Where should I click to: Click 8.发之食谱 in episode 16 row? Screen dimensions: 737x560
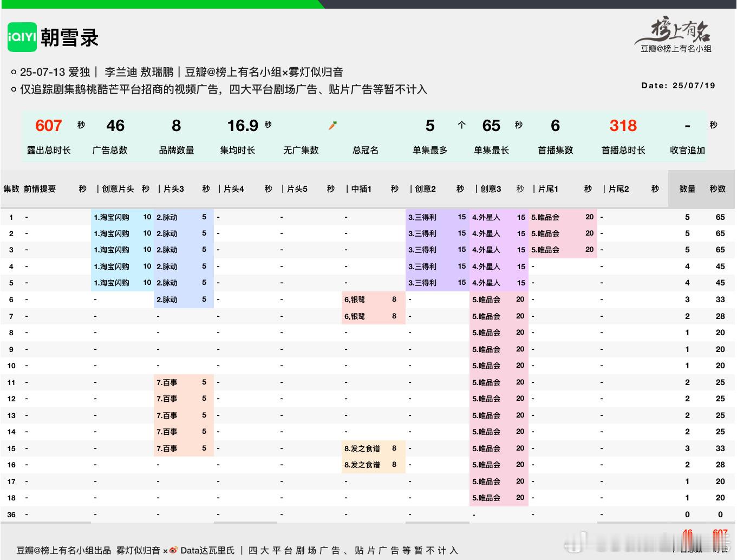[x=362, y=465]
